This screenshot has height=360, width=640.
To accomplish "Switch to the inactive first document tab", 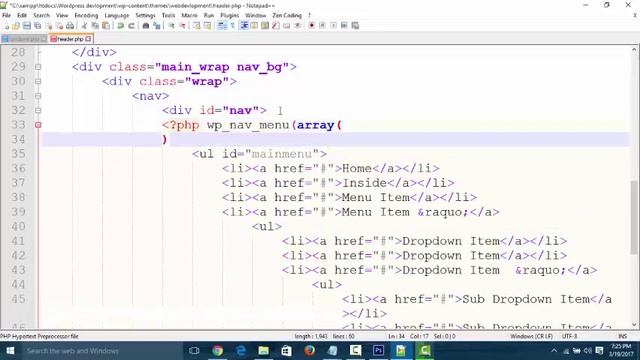I will (x=24, y=39).
